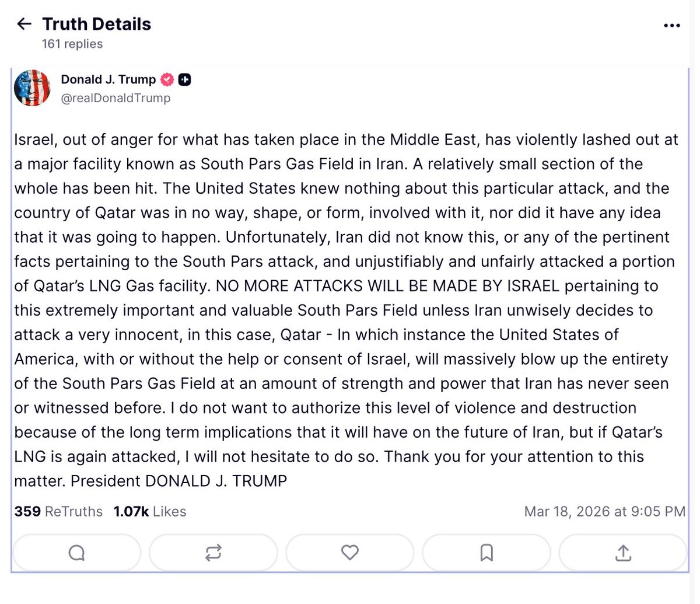Click the pink verified checkmark badge

167,79
